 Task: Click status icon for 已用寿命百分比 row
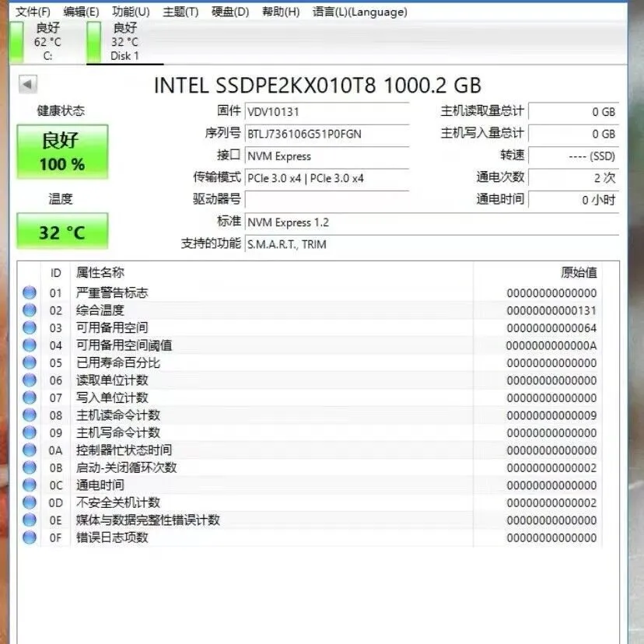point(29,362)
